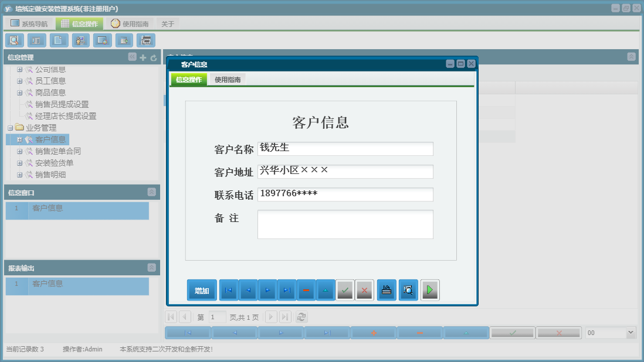Click 当前记录数 3 in status bar
Image resolution: width=644 pixels, height=362 pixels.
(x=25, y=349)
